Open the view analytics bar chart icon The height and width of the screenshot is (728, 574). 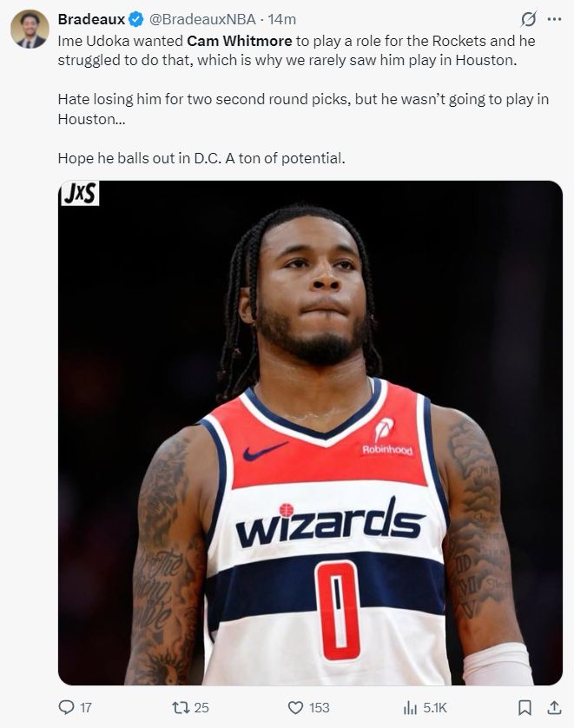click(x=410, y=707)
